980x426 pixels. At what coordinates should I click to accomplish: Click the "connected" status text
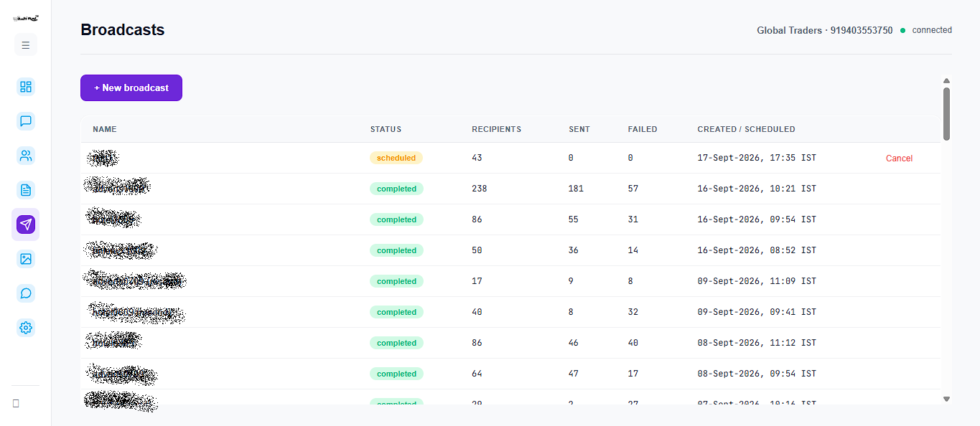pyautogui.click(x=932, y=30)
